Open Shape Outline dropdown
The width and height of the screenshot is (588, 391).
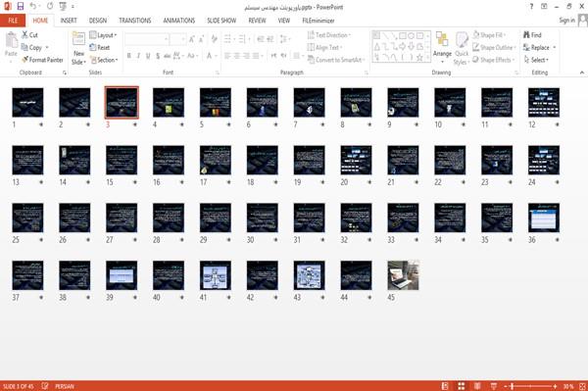(494, 48)
